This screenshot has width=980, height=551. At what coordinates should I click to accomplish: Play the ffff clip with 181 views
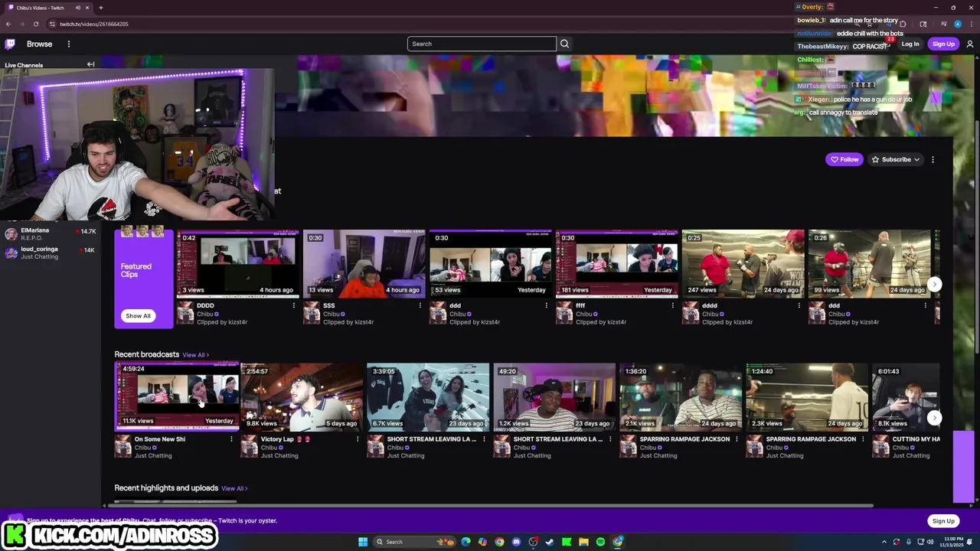[617, 263]
